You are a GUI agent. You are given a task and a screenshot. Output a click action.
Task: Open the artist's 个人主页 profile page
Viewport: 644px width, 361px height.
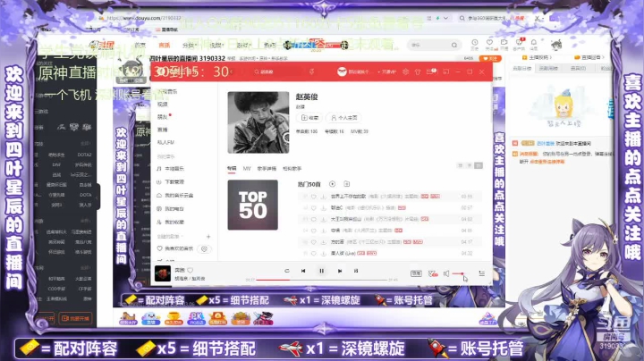click(x=344, y=118)
